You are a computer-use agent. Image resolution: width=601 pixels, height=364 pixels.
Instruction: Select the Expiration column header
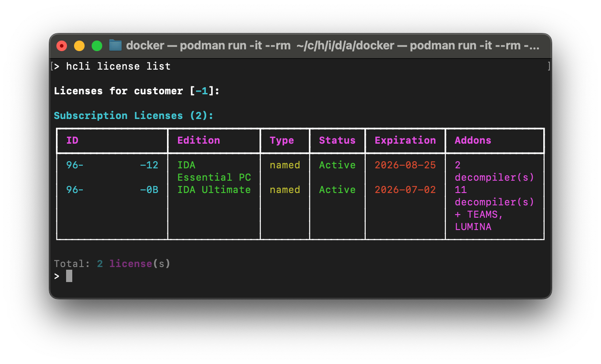click(x=404, y=140)
